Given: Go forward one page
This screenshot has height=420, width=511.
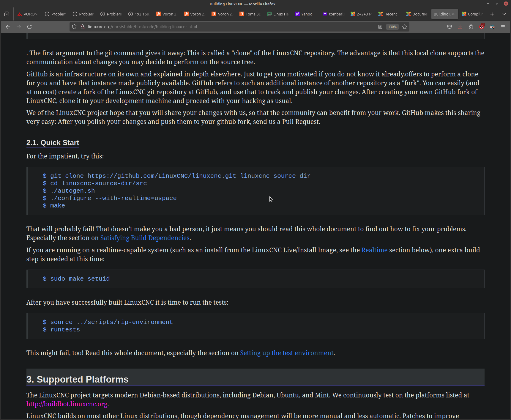Looking at the screenshot, I should click(19, 27).
